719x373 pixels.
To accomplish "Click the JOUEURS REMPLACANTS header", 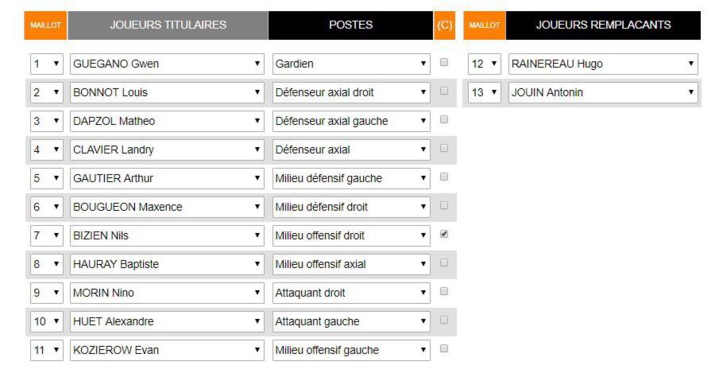I will click(x=603, y=25).
